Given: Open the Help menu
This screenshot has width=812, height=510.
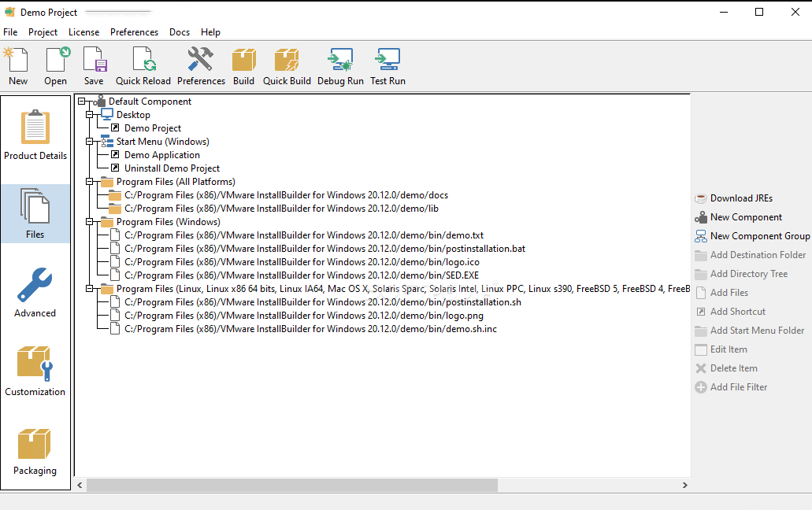Looking at the screenshot, I should 210,32.
